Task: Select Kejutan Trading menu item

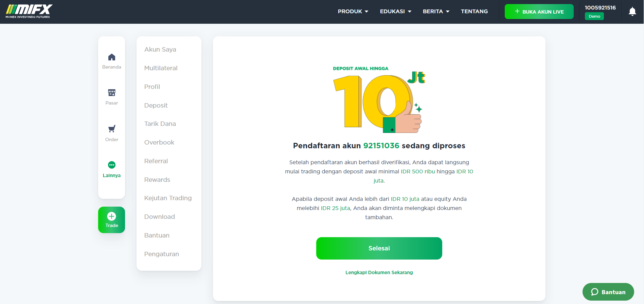Action: point(168,198)
